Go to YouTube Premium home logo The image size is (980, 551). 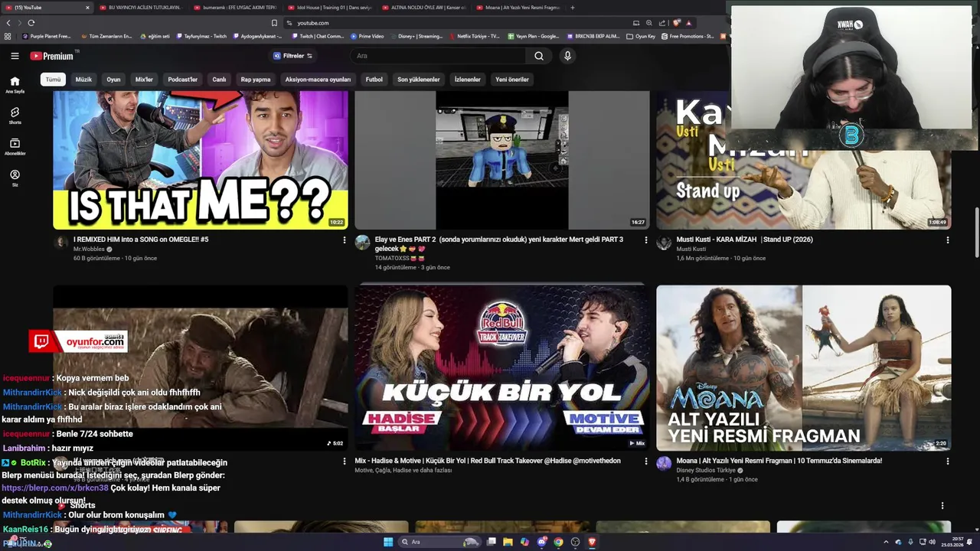tap(51, 56)
